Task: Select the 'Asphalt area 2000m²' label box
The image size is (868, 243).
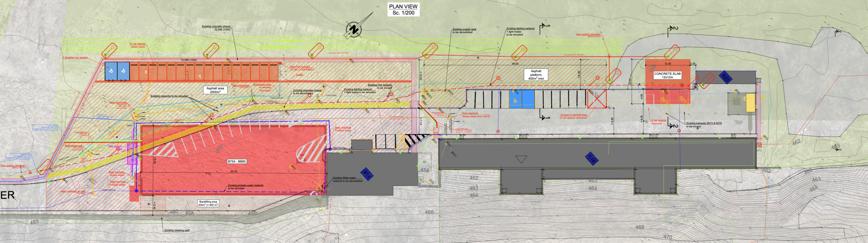Action: tap(215, 90)
